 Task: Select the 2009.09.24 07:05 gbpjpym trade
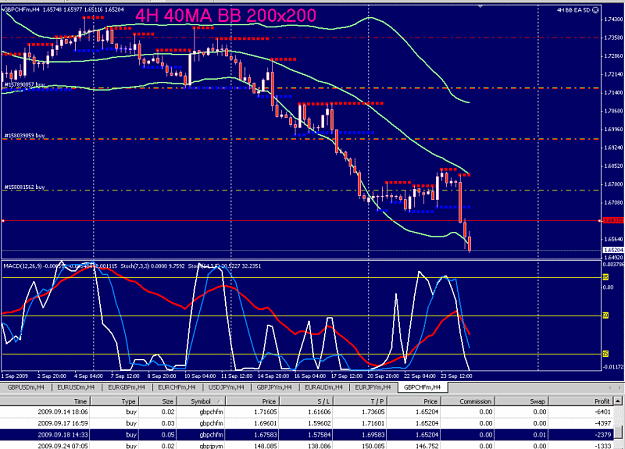click(x=307, y=445)
